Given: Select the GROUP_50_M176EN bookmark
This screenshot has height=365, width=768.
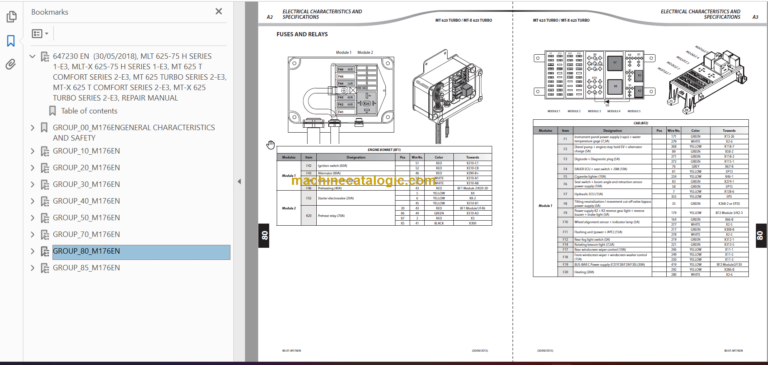Looking at the screenshot, I should click(x=86, y=218).
